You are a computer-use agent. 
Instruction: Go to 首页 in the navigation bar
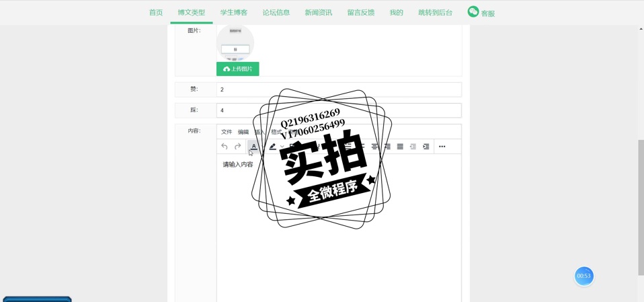[x=156, y=12]
